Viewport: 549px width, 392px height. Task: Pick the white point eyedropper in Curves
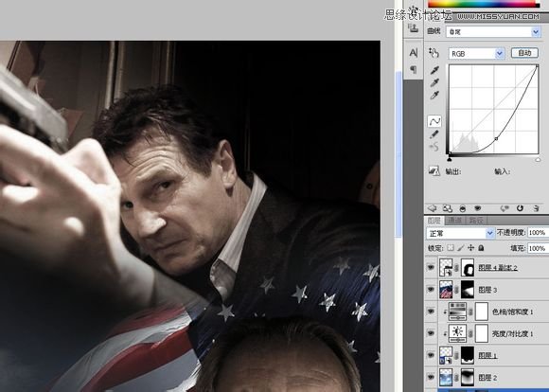coord(434,95)
